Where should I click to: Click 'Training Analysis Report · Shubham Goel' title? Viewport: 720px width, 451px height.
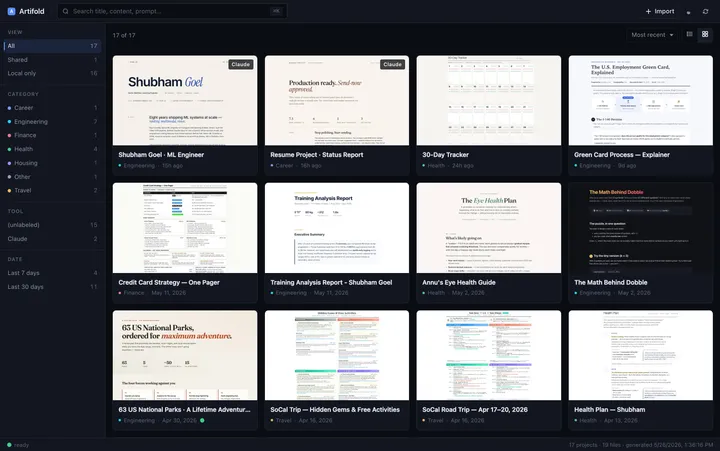click(x=331, y=282)
